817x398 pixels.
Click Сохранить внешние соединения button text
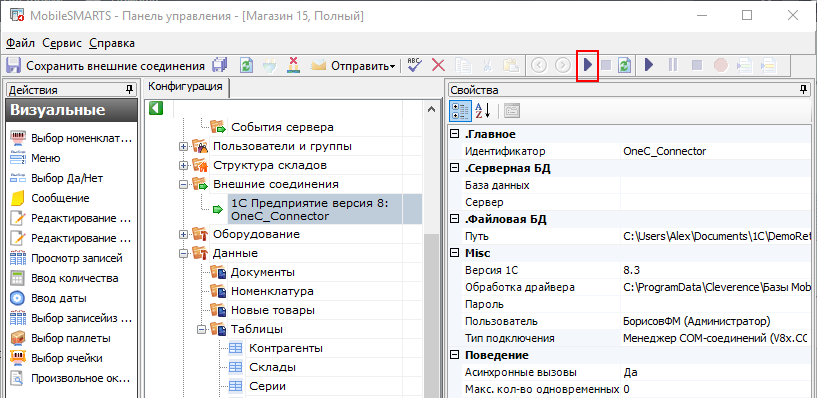[116, 66]
